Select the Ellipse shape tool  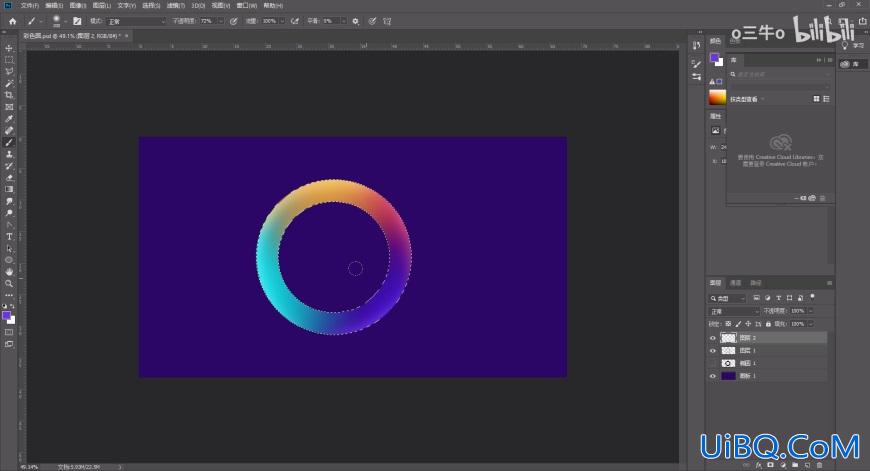point(9,260)
